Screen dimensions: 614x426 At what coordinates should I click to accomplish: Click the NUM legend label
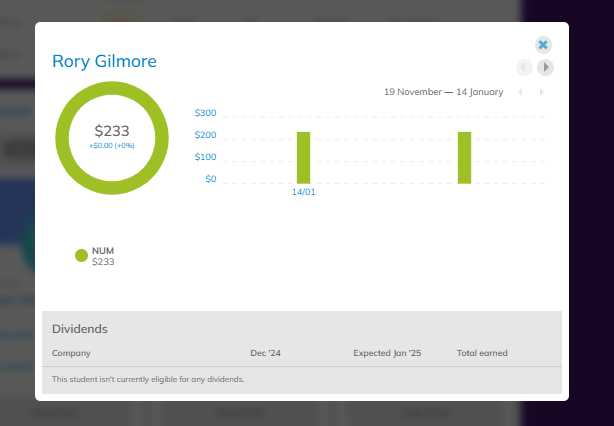103,251
